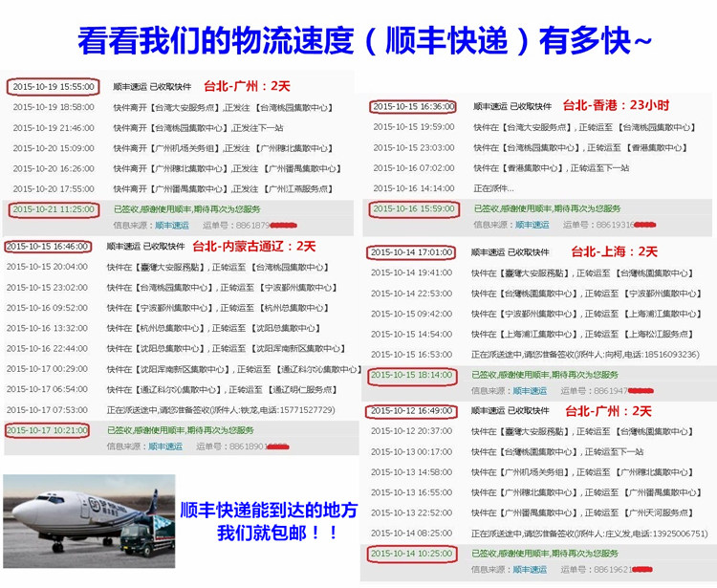The width and height of the screenshot is (717, 588).
Task: Select the timestamp 2015-10-21 11:25:00
Action: coord(54,209)
